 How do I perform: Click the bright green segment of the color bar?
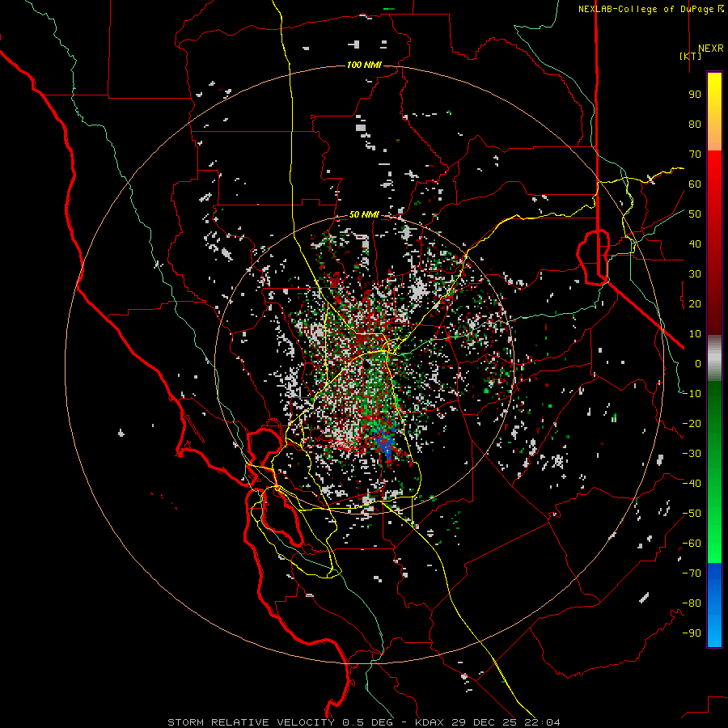point(714,534)
